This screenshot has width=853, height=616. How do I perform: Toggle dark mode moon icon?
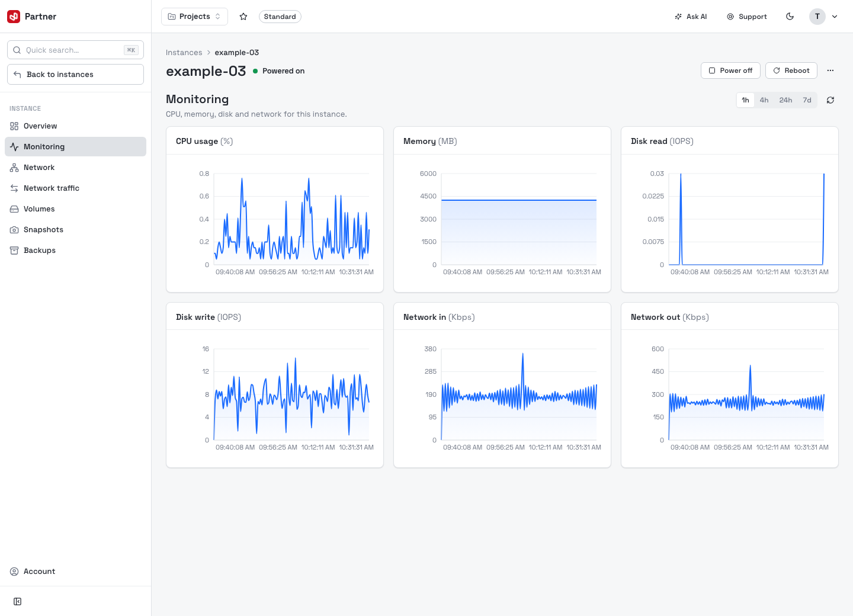click(790, 17)
